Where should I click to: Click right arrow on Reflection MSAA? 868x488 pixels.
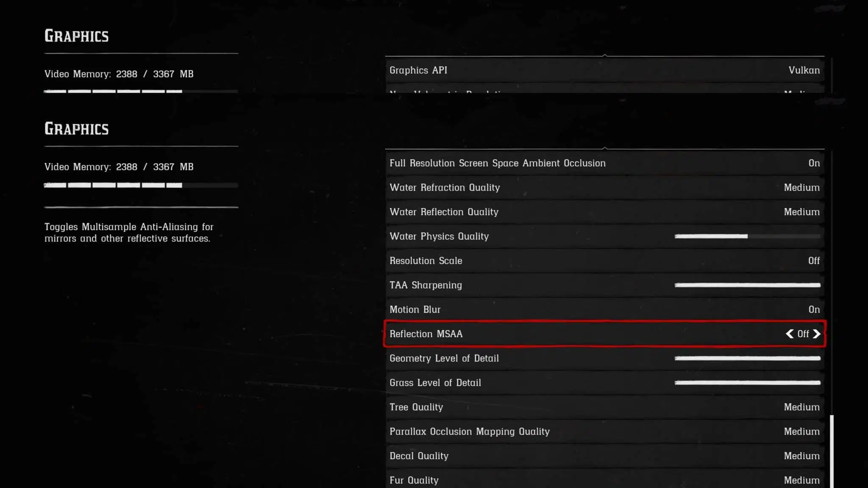click(x=817, y=334)
